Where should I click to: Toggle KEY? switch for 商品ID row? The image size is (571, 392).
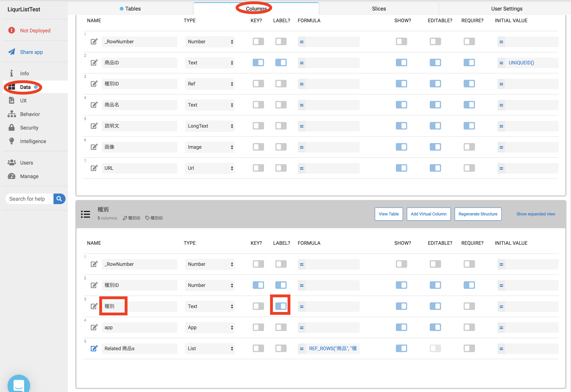point(258,63)
